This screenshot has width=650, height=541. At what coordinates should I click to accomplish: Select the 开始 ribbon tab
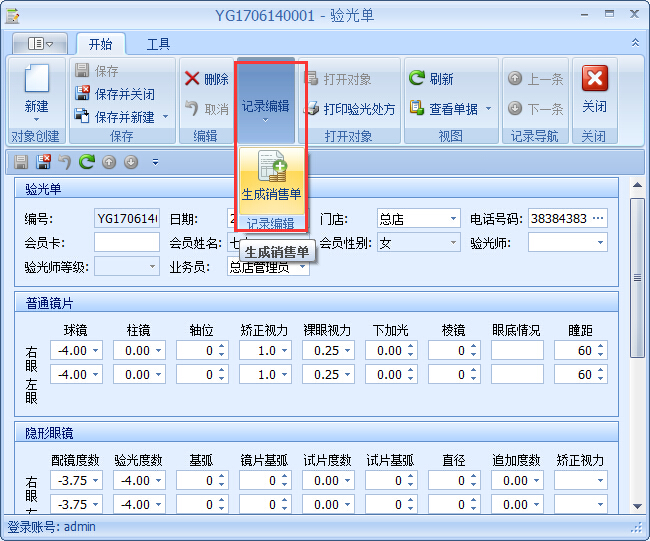click(100, 44)
